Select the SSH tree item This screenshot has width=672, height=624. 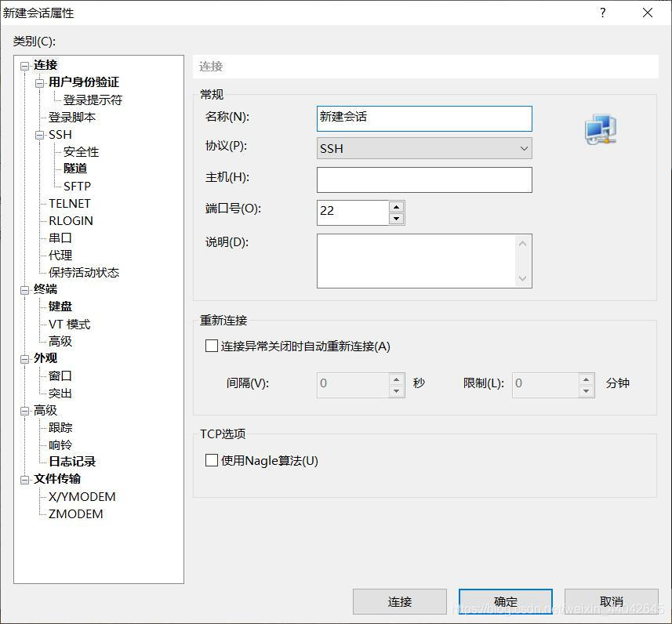pyautogui.click(x=60, y=135)
